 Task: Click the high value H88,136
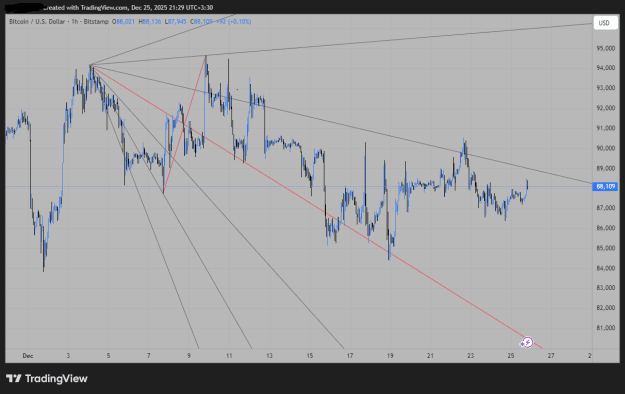(150, 22)
